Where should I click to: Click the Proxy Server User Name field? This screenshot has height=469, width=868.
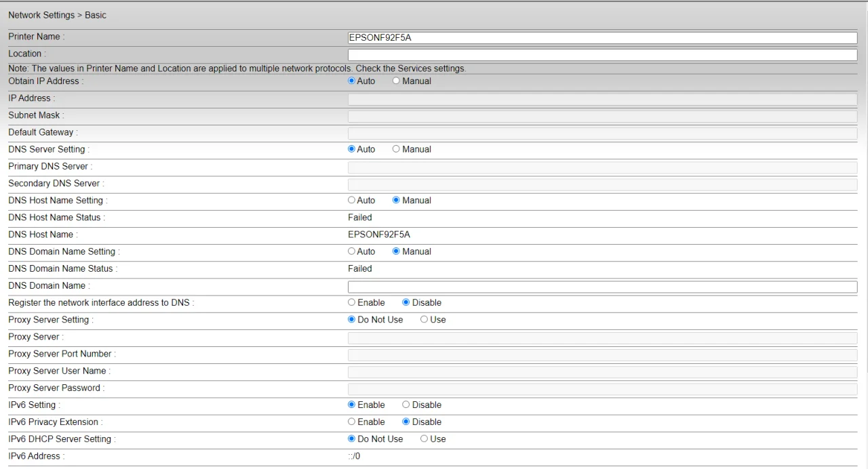pyautogui.click(x=602, y=372)
